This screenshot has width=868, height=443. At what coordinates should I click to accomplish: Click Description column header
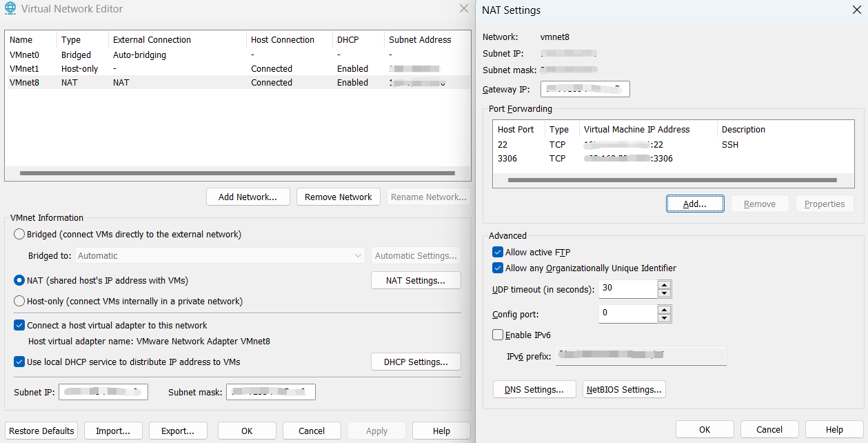coord(785,130)
